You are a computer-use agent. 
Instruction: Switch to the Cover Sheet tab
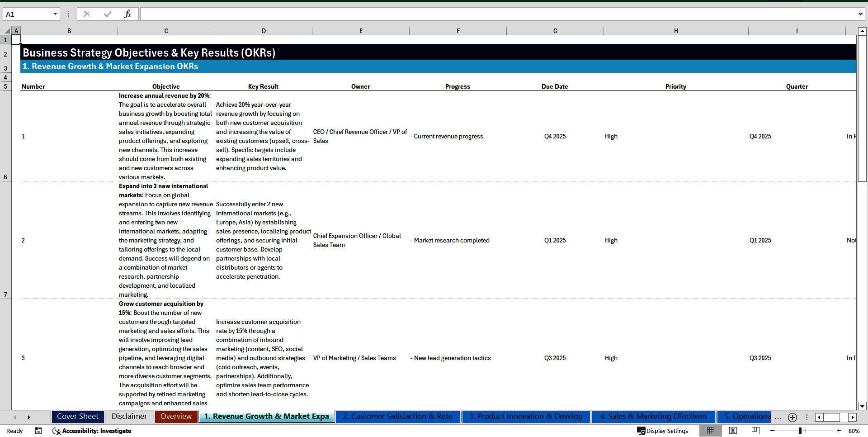(x=77, y=417)
